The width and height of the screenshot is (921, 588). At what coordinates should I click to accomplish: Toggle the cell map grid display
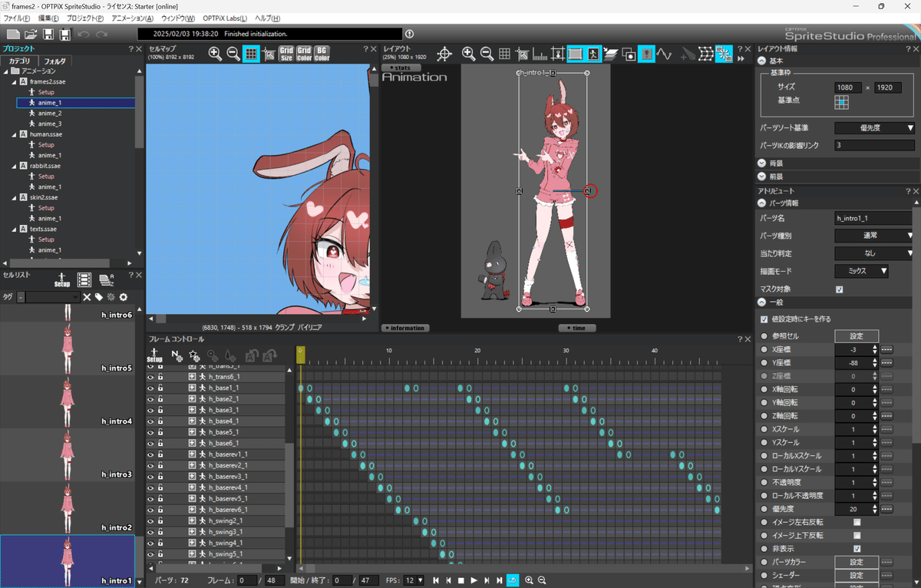tap(251, 54)
